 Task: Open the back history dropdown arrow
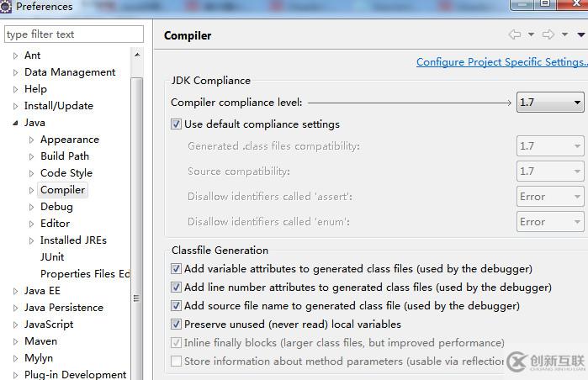pos(531,34)
